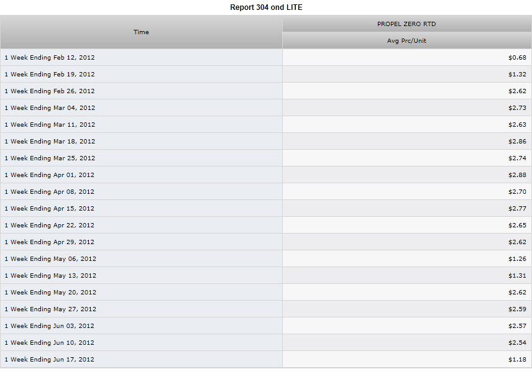Click the $1.26 price cell
This screenshot has height=392, width=532.
(407, 258)
